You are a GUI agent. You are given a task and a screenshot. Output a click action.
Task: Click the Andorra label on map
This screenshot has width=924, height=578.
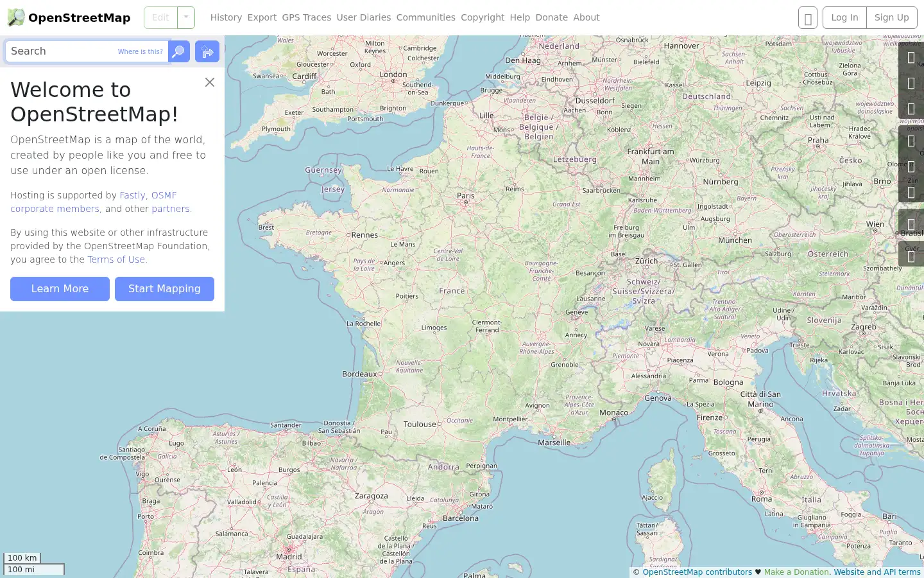coord(443,467)
